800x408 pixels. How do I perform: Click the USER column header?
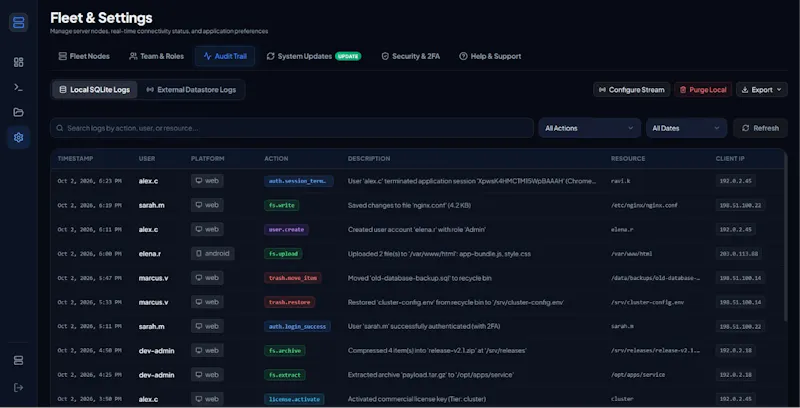click(147, 159)
